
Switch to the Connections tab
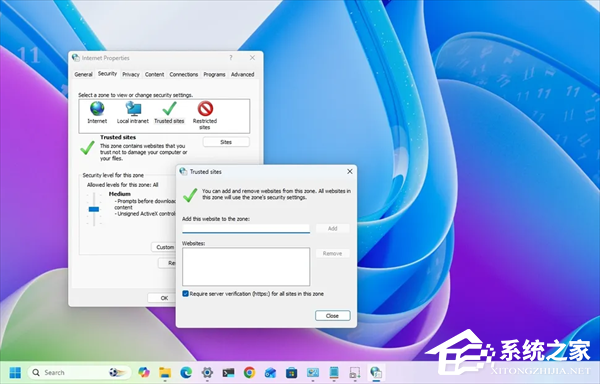184,74
